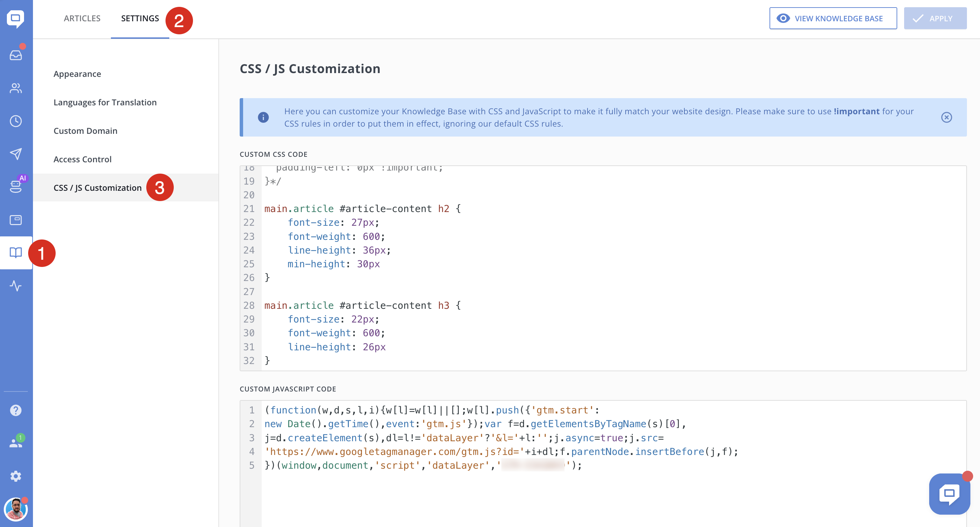The image size is (980, 527).
Task: Click the clock history icon
Action: click(x=15, y=121)
